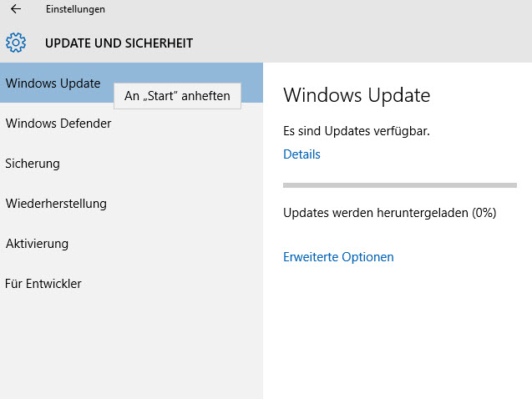Viewport: 532px width, 399px height.
Task: Go to the Sicherung section
Action: pyautogui.click(x=33, y=164)
